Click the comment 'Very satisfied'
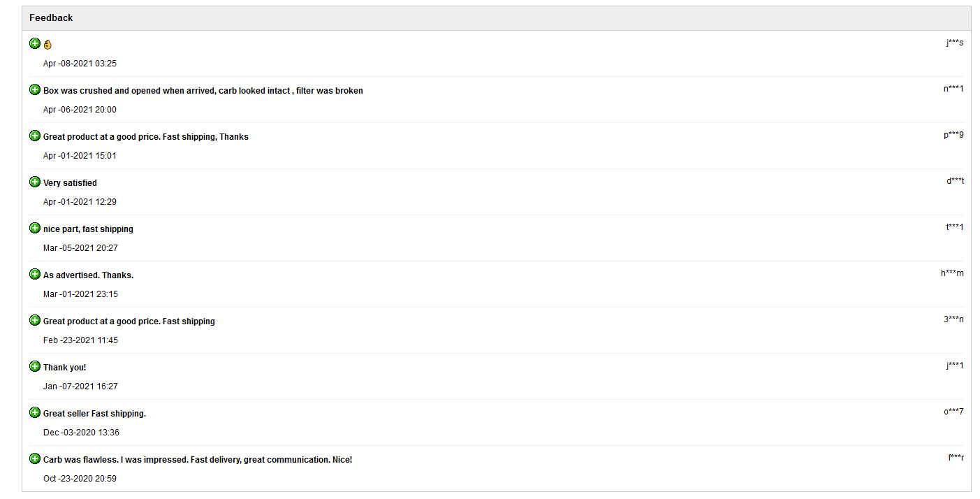 point(70,183)
